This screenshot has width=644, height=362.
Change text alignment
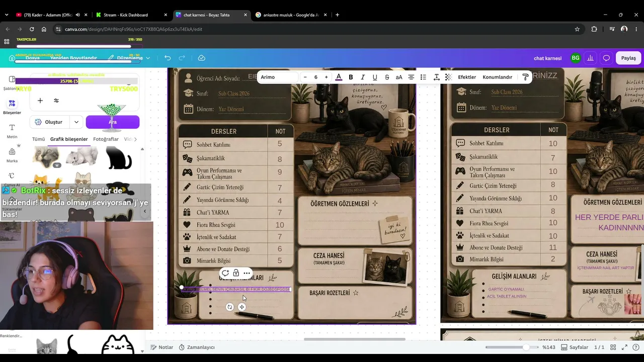point(411,77)
